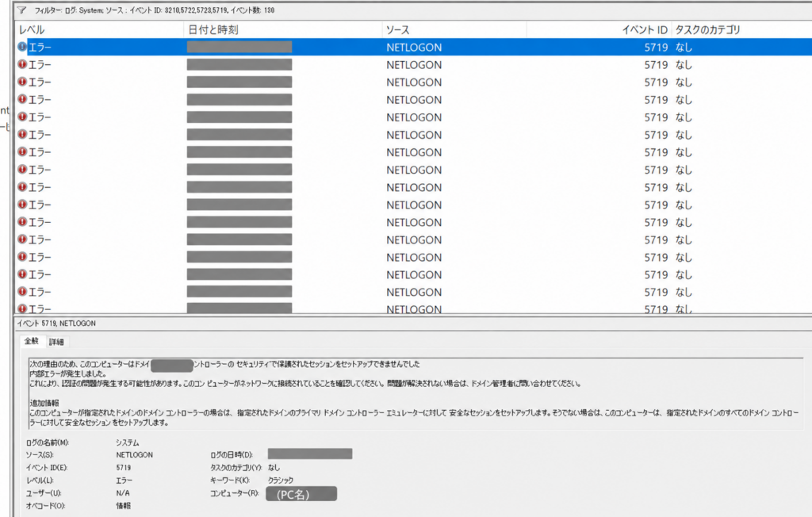Click the イベント 5719, NETLOGON pane title
Viewport: 812px width, 517px height.
point(56,324)
